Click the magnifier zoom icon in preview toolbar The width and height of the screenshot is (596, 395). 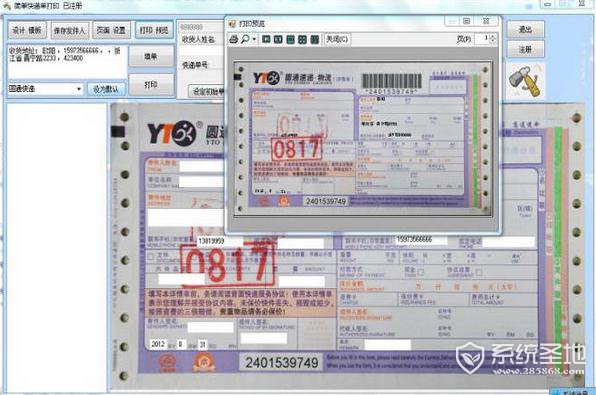click(245, 39)
